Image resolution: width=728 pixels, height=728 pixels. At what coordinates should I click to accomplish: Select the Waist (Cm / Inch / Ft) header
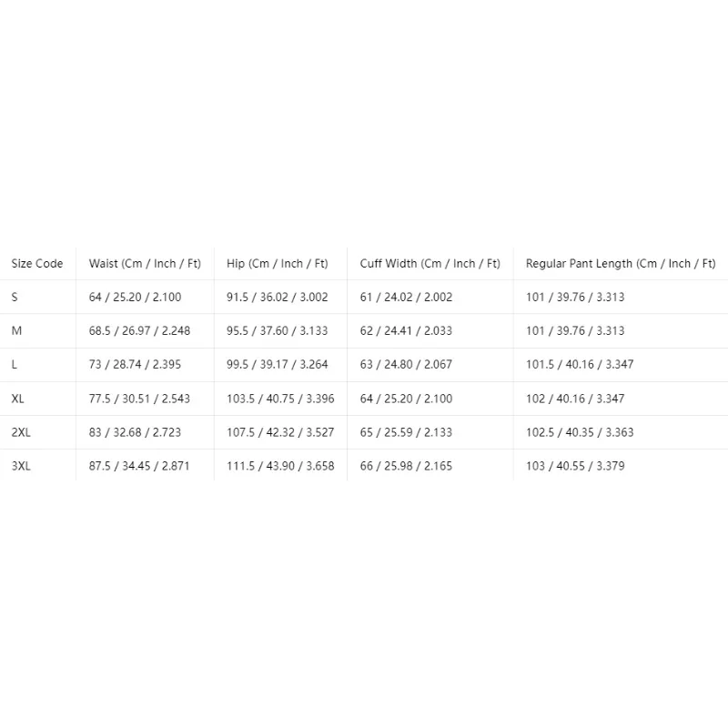click(145, 264)
